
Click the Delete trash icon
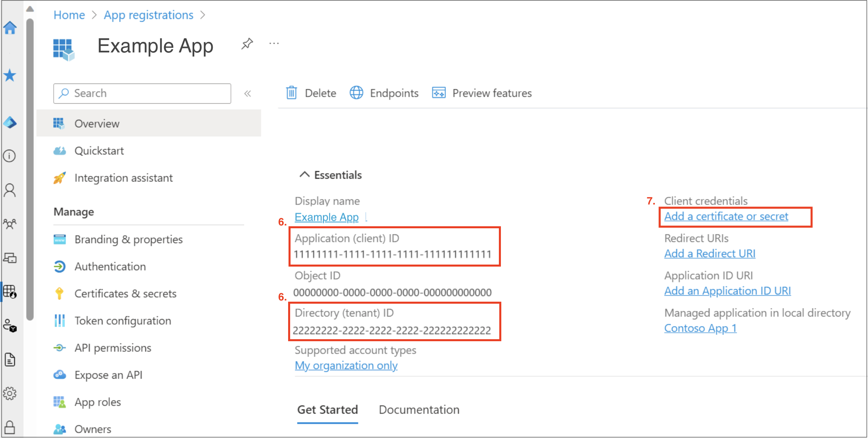pyautogui.click(x=291, y=93)
